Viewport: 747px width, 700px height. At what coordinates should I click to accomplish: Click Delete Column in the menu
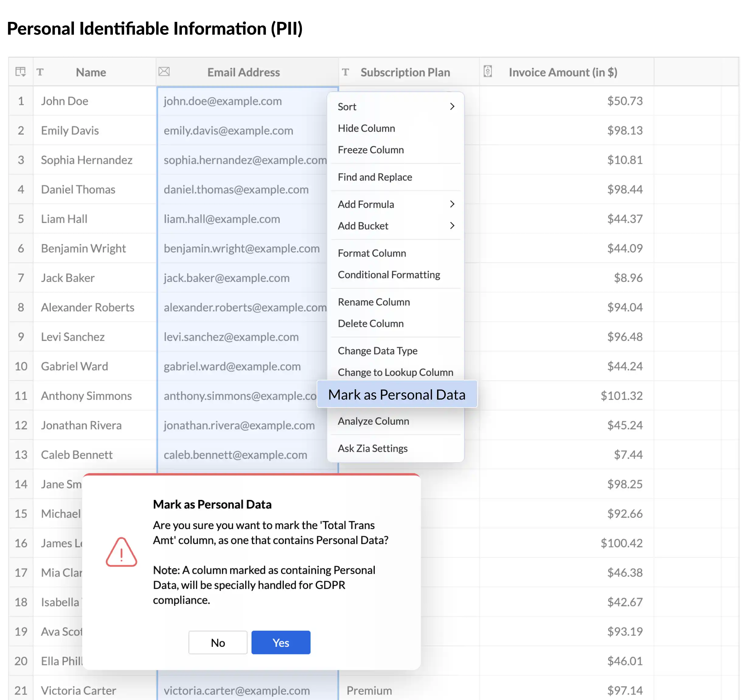click(370, 324)
